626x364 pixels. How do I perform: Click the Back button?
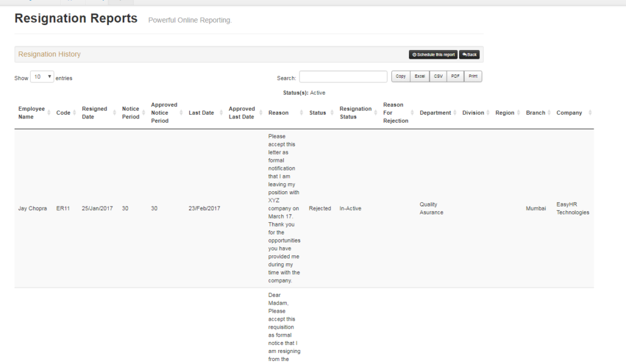point(469,54)
